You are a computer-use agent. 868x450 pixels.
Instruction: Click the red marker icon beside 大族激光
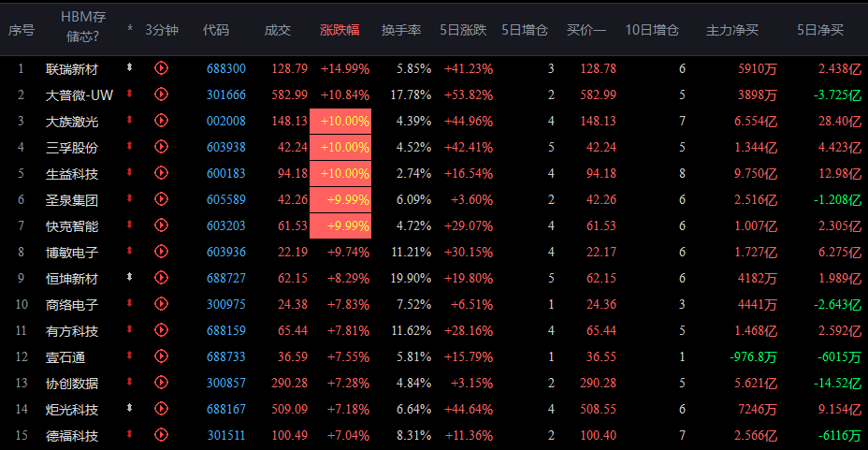pyautogui.click(x=129, y=119)
